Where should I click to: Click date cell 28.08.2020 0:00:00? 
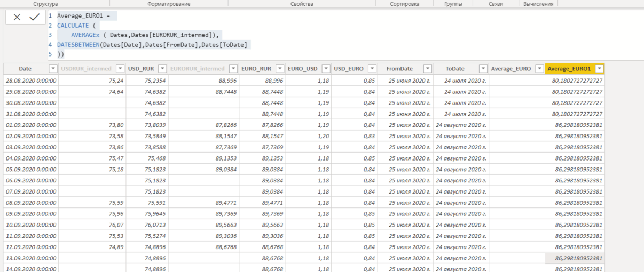coord(30,80)
